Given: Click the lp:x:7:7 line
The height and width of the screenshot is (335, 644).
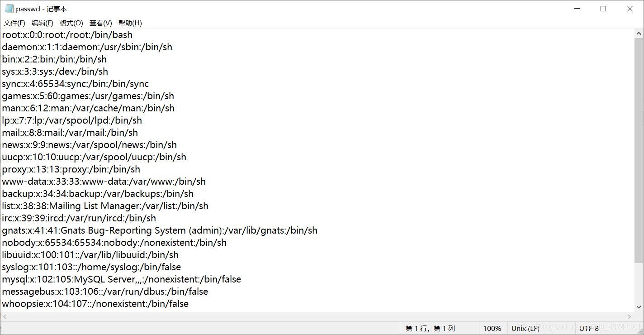Looking at the screenshot, I should (72, 120).
